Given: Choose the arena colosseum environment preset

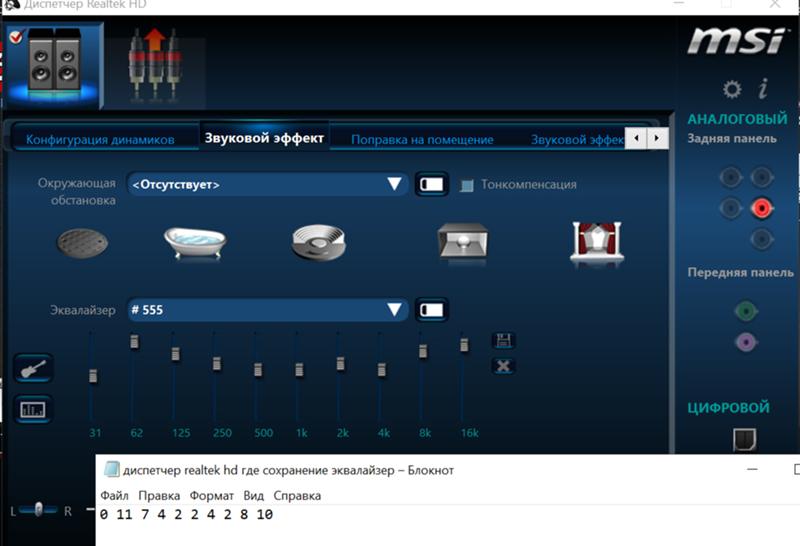Looking at the screenshot, I should (x=319, y=242).
